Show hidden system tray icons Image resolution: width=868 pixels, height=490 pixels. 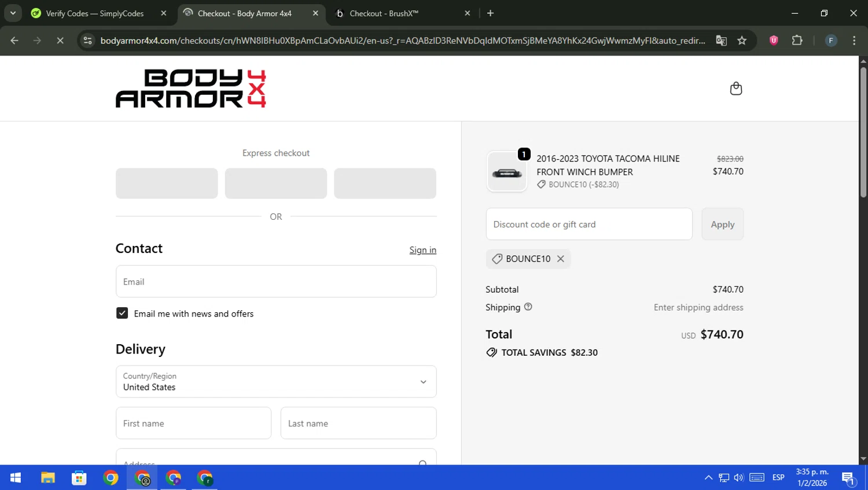[708, 478]
